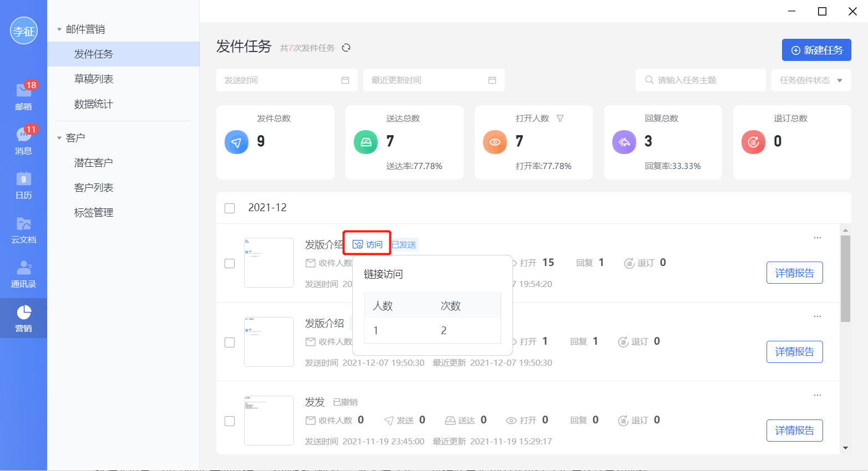Open the 日历 calendar icon
This screenshot has width=868, height=471.
coord(23,185)
